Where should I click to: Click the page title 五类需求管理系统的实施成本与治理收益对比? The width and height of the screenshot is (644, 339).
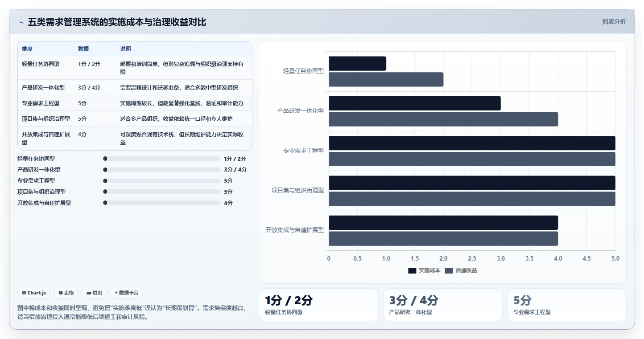coord(117,22)
